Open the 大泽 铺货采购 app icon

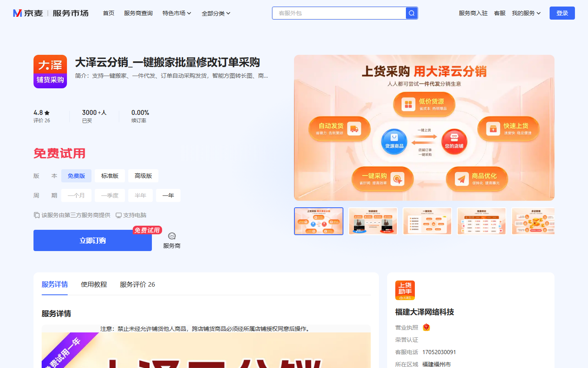tap(50, 72)
